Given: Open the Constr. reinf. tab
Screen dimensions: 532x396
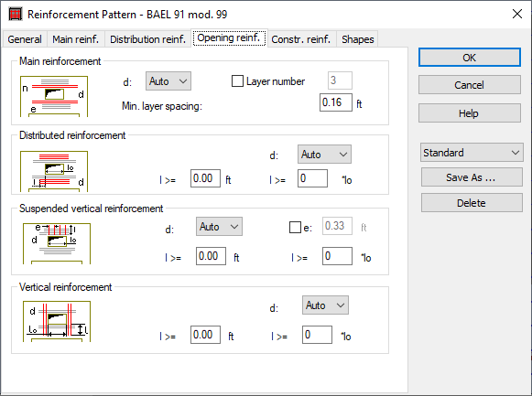Looking at the screenshot, I should [301, 39].
